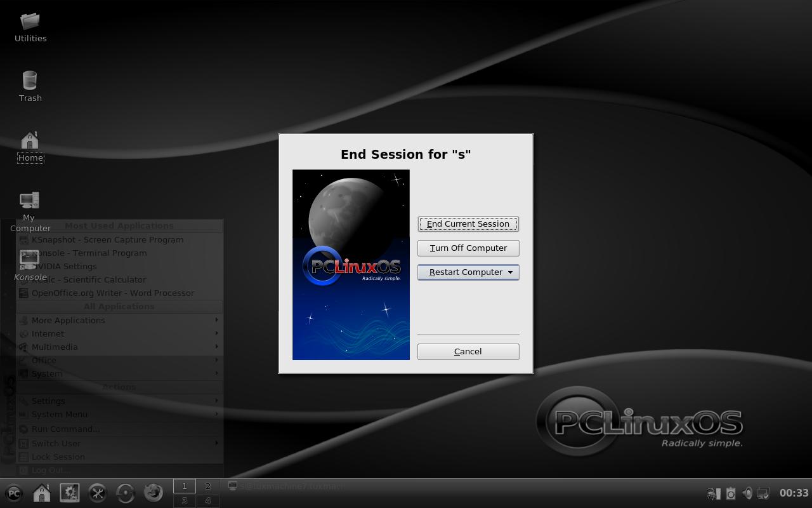Click End Current Session button
Screen dimensions: 812x508
tap(468, 224)
